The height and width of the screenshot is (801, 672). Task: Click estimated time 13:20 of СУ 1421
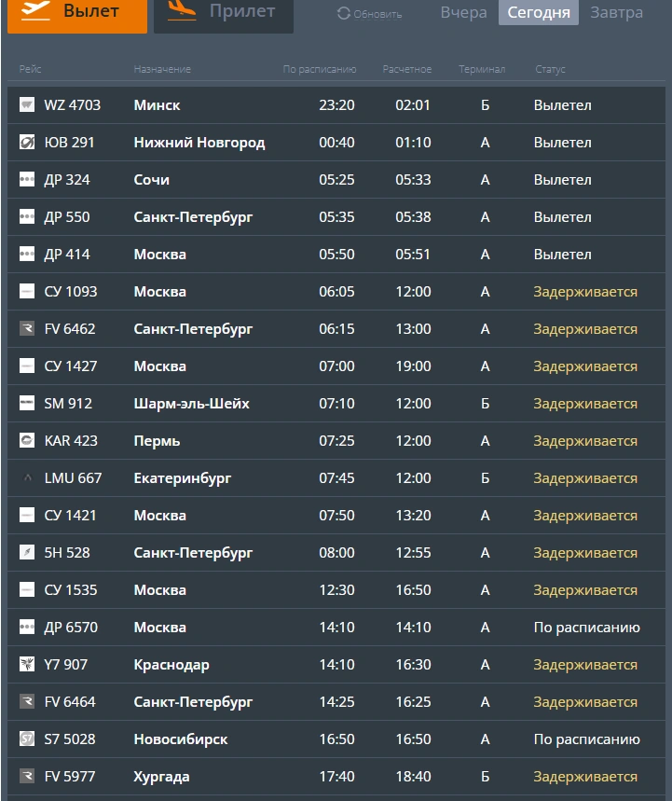(413, 515)
